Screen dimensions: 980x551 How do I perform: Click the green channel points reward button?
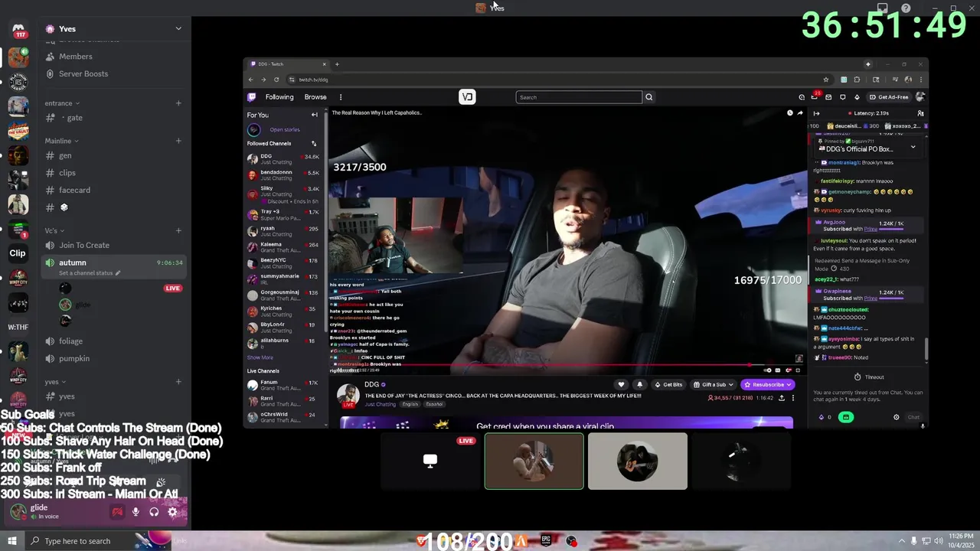[846, 417]
